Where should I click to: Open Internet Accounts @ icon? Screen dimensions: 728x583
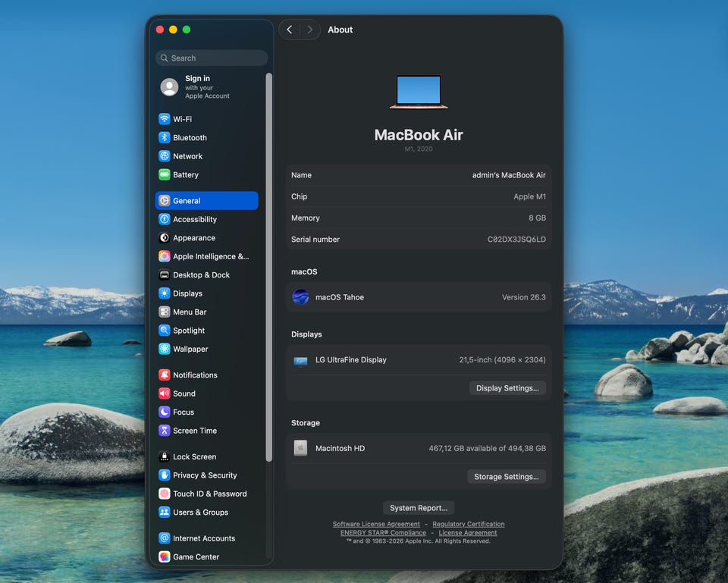(165, 538)
